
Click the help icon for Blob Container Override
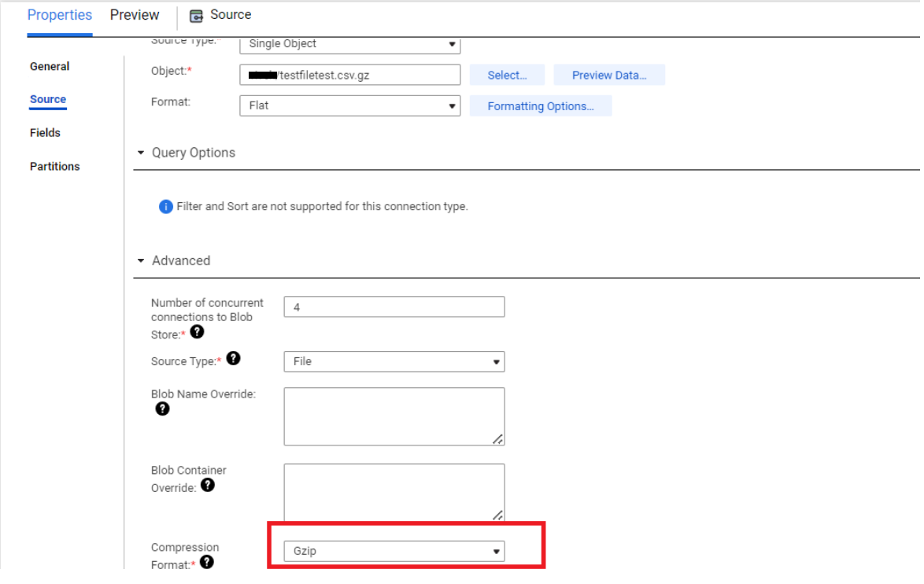[208, 485]
